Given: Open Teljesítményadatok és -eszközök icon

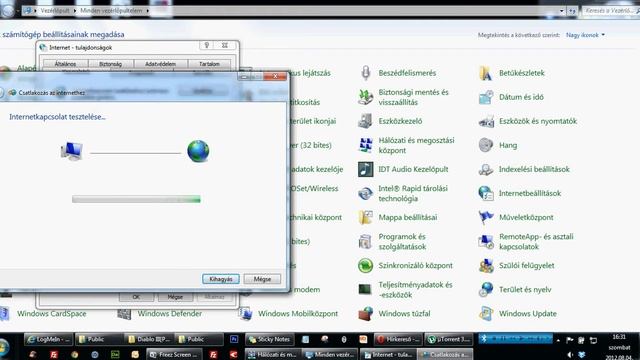Looking at the screenshot, I should [366, 290].
